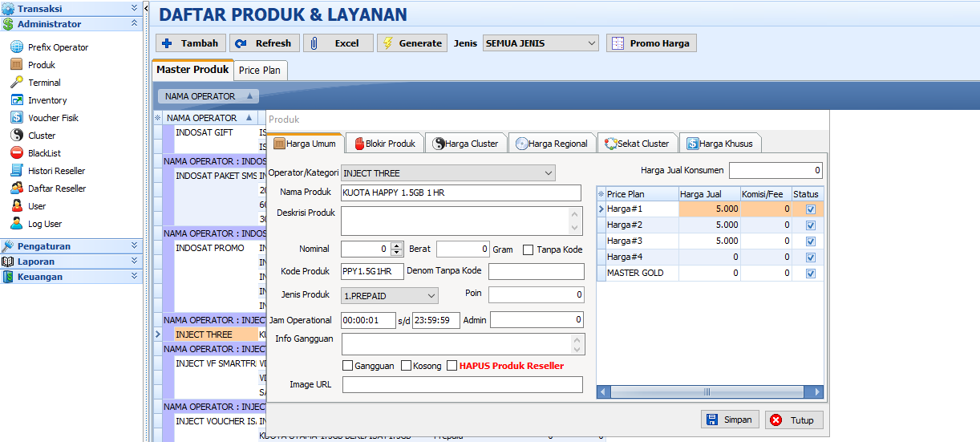The height and width of the screenshot is (442, 980).
Task: Toggle the Gangguan checkbox
Action: point(347,366)
